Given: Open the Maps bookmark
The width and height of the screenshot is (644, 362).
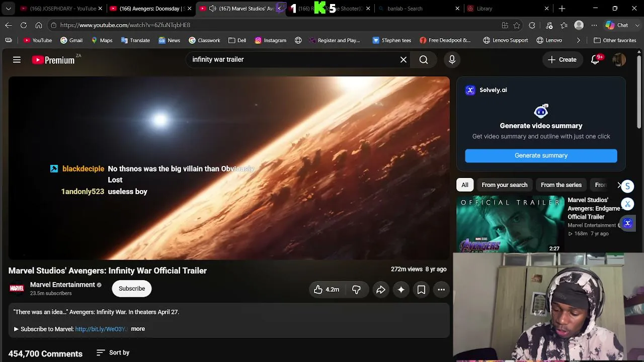Looking at the screenshot, I should (x=102, y=40).
